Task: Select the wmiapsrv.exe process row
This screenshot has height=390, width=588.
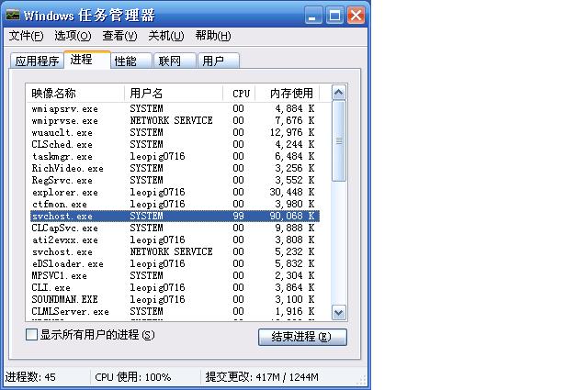Action: coord(175,108)
